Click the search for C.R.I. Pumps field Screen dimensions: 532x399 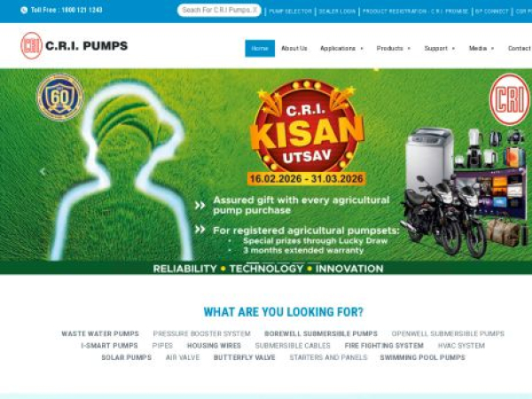pos(219,10)
